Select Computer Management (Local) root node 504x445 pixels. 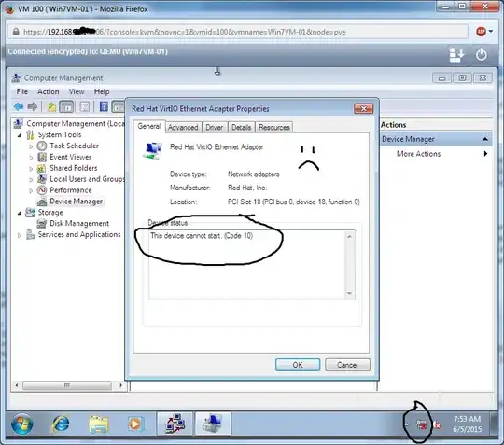[x=76, y=124]
